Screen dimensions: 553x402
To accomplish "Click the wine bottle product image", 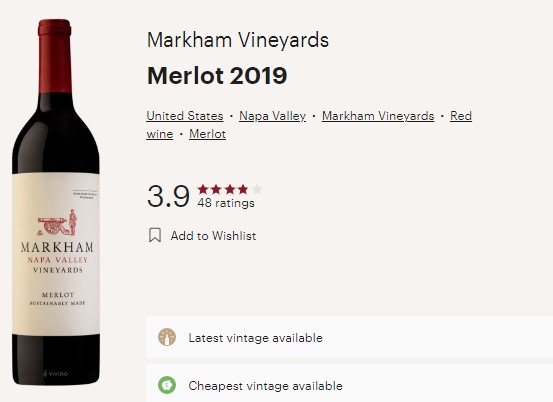I will 56,202.
